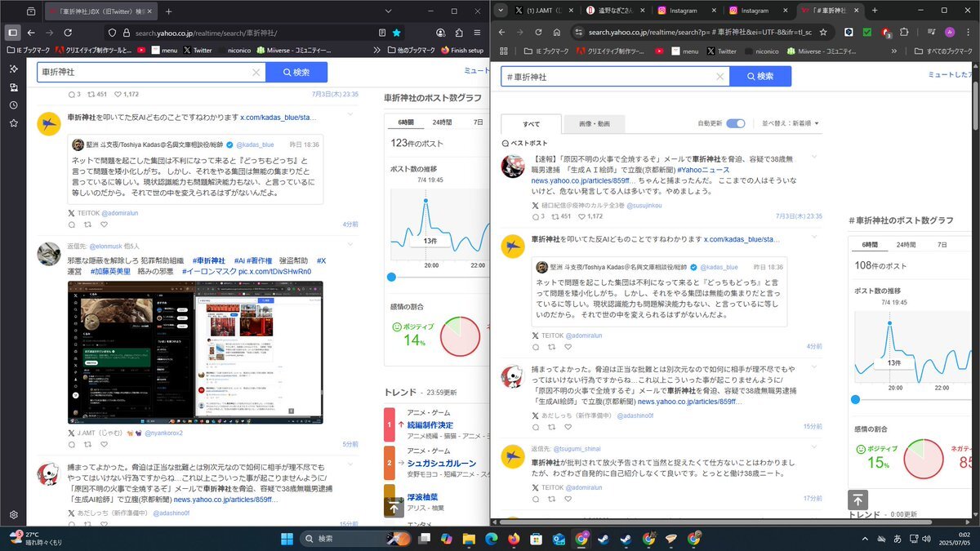Image resolution: width=980 pixels, height=551 pixels.
Task: Open 続編制作決定 trend in Firefox page
Action: pyautogui.click(x=430, y=425)
